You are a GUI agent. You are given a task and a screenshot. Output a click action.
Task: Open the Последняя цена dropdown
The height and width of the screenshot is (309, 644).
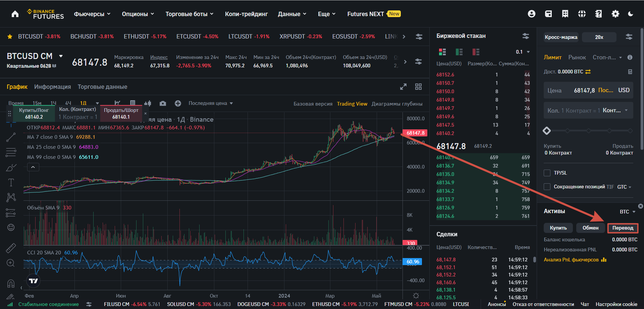[211, 103]
